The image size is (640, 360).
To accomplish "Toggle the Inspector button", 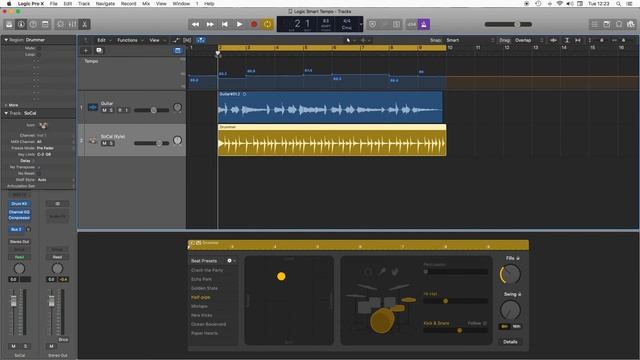I will [x=21, y=24].
